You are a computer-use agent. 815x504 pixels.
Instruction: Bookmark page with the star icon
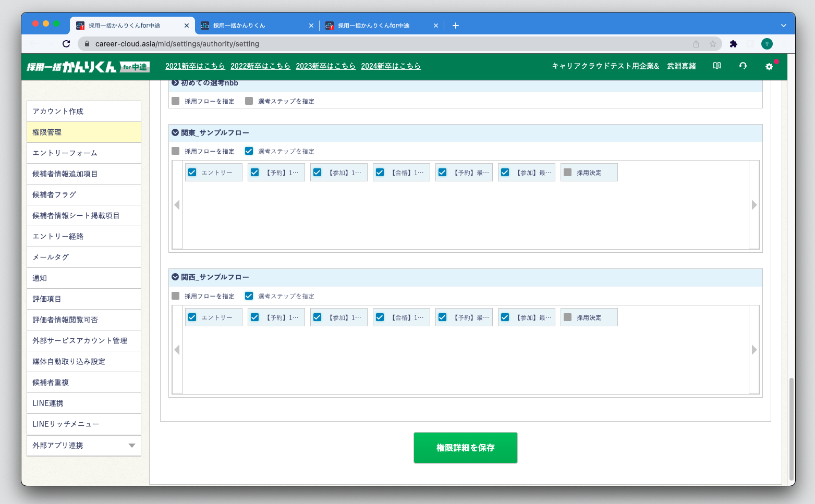[712, 44]
